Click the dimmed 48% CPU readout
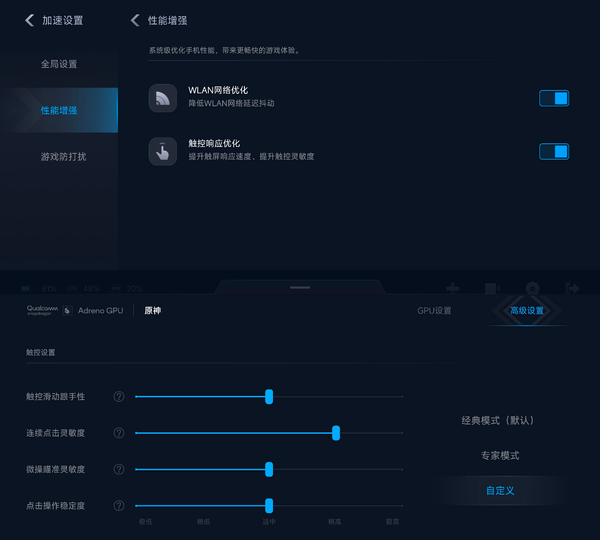600x540 pixels. pyautogui.click(x=91, y=289)
